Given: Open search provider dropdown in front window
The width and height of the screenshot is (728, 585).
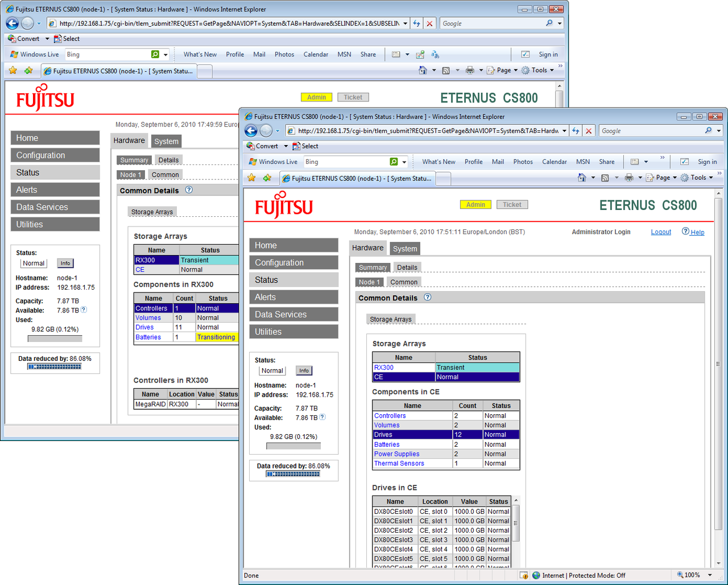Looking at the screenshot, I should 719,131.
